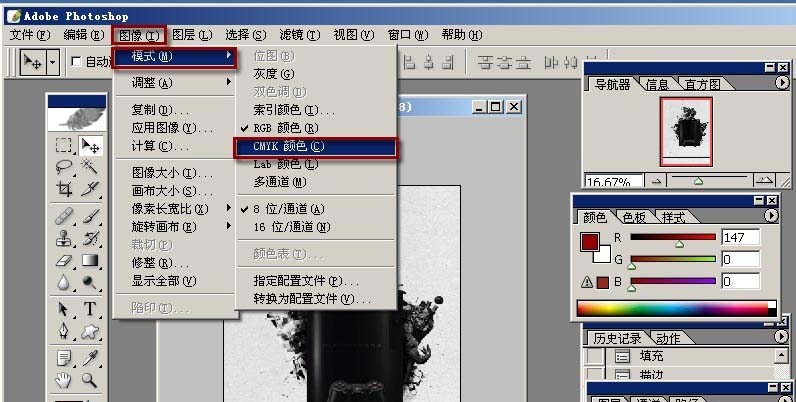
Task: Expand the 调整 (A) submenu
Action: (x=176, y=82)
